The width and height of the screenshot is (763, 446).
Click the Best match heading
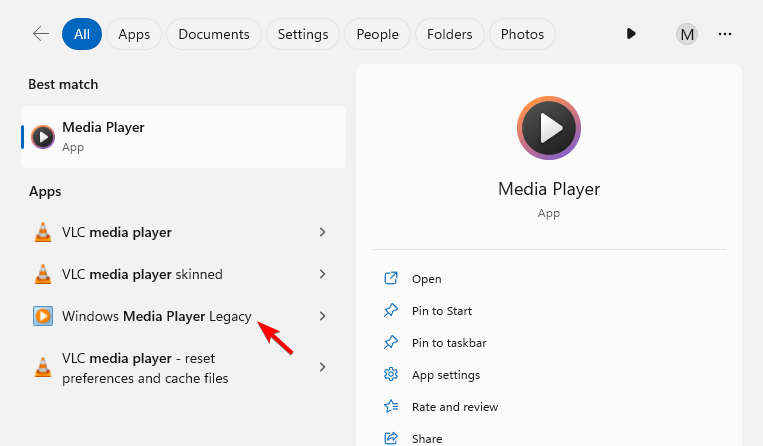point(63,85)
